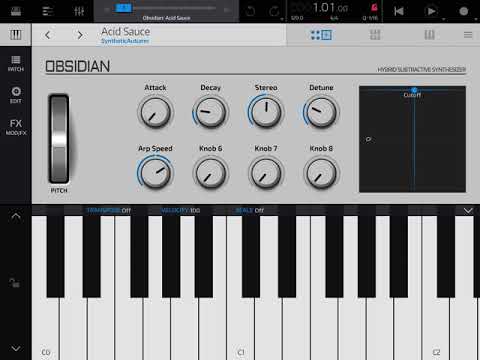
Task: Start recording with the record button
Action: coord(464,11)
